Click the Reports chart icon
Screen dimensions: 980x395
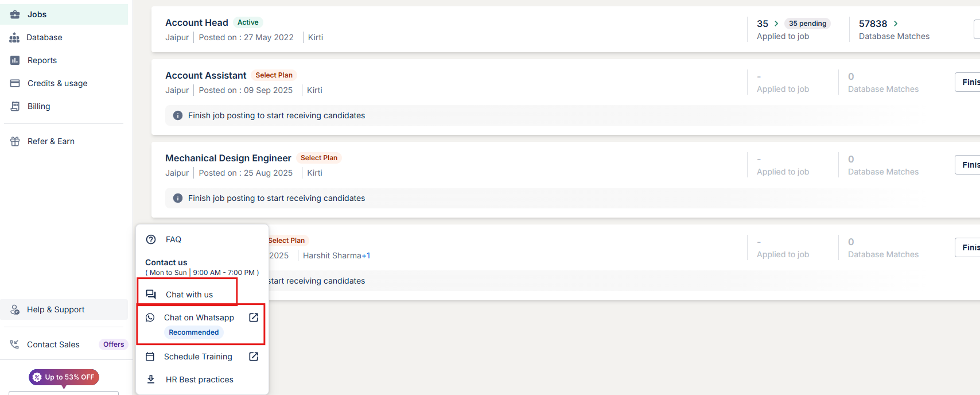click(15, 60)
